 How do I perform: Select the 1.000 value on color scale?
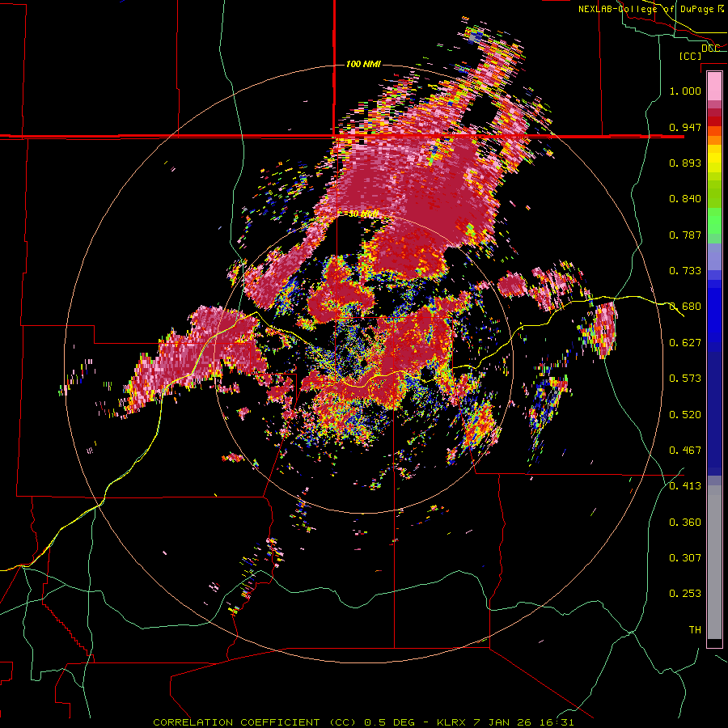pyautogui.click(x=685, y=91)
